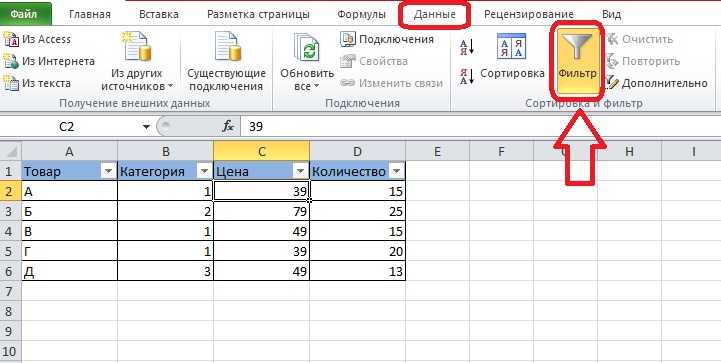Open Existing Connections (Существующие подключения)

tap(226, 62)
